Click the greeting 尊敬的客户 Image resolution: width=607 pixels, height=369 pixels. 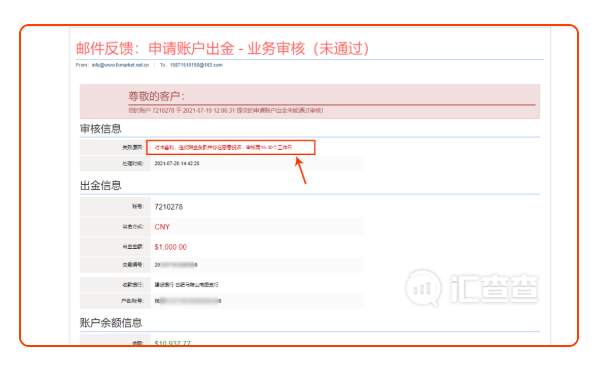click(x=156, y=96)
